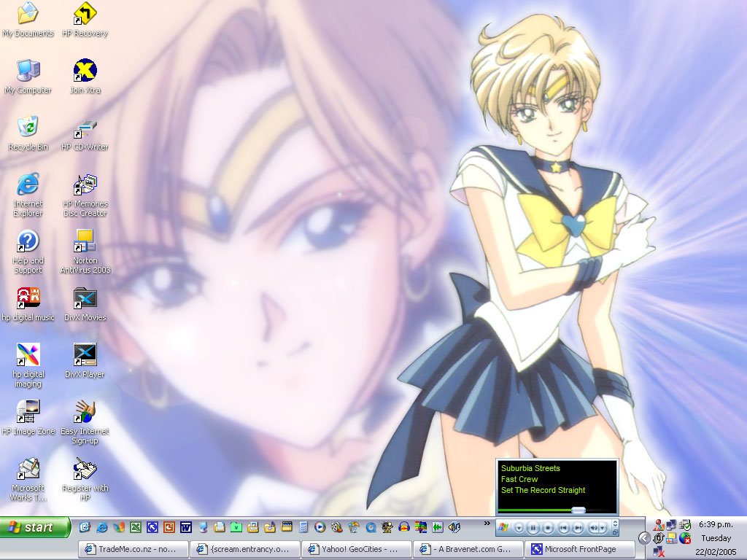Launch headphones audio editor icon
747x560 pixels.
click(404, 527)
